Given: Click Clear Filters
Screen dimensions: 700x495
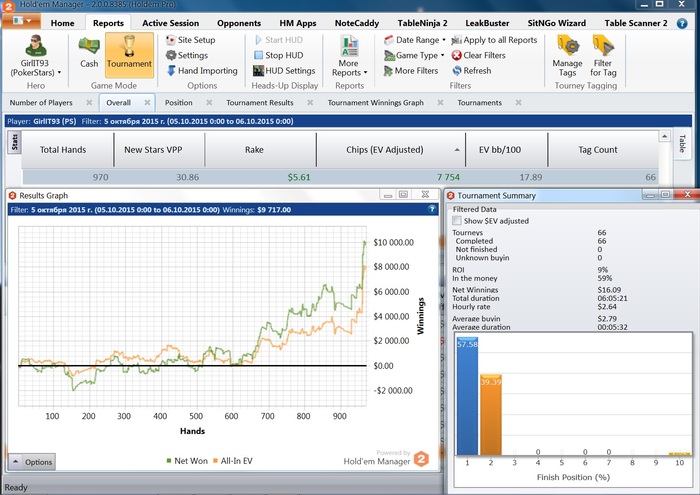Looking at the screenshot, I should click(479, 55).
